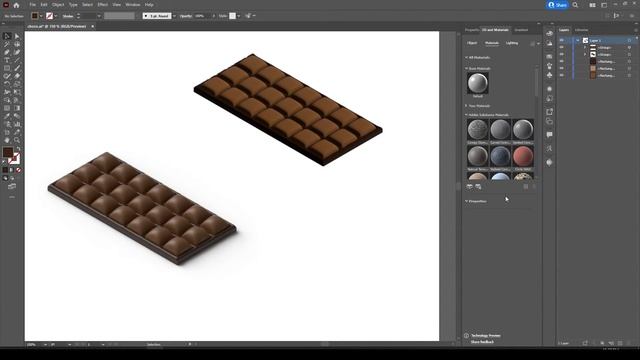
Task: Select the Paintbrush tool
Action: tap(17, 68)
